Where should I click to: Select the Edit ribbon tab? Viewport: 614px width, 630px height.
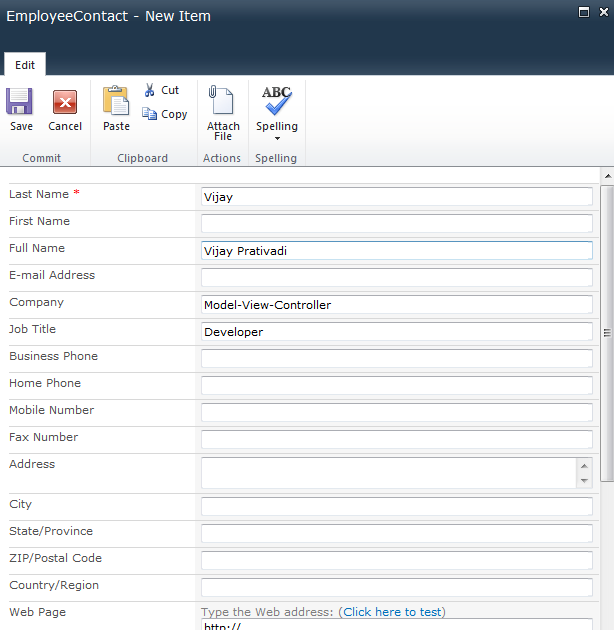(25, 65)
